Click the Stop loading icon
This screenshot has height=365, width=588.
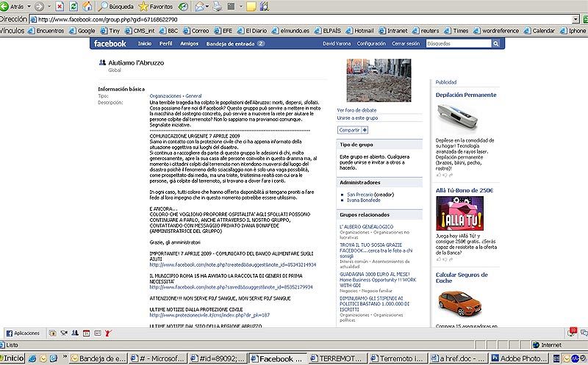click(x=61, y=6)
